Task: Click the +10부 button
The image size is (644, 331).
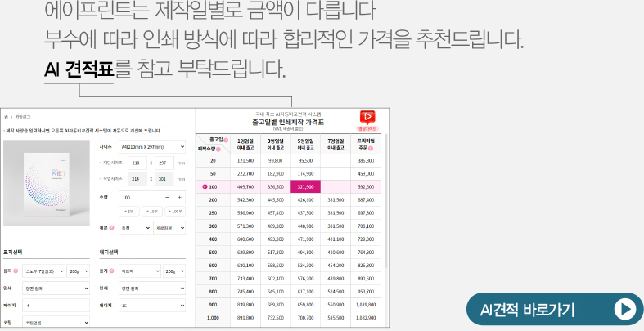Action: tap(152, 211)
